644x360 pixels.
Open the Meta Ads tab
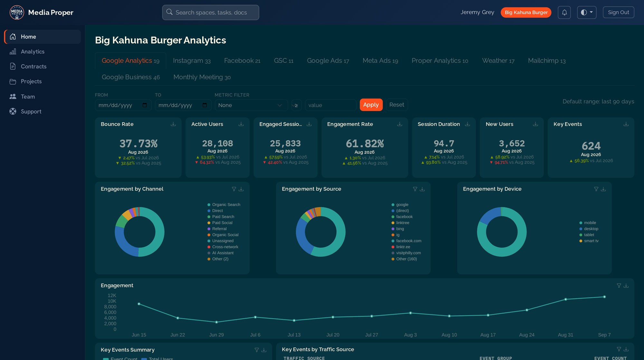click(380, 60)
